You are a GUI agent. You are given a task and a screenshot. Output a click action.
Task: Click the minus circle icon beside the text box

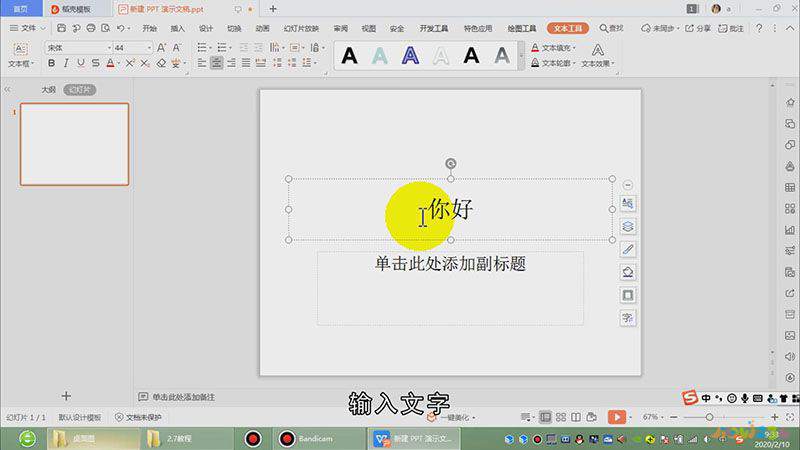[628, 185]
